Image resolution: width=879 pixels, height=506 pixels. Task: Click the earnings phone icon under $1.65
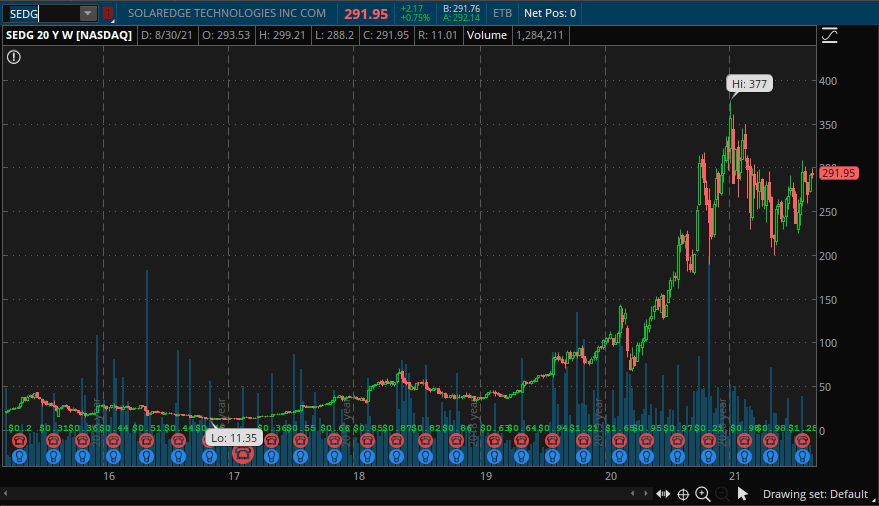(x=619, y=441)
